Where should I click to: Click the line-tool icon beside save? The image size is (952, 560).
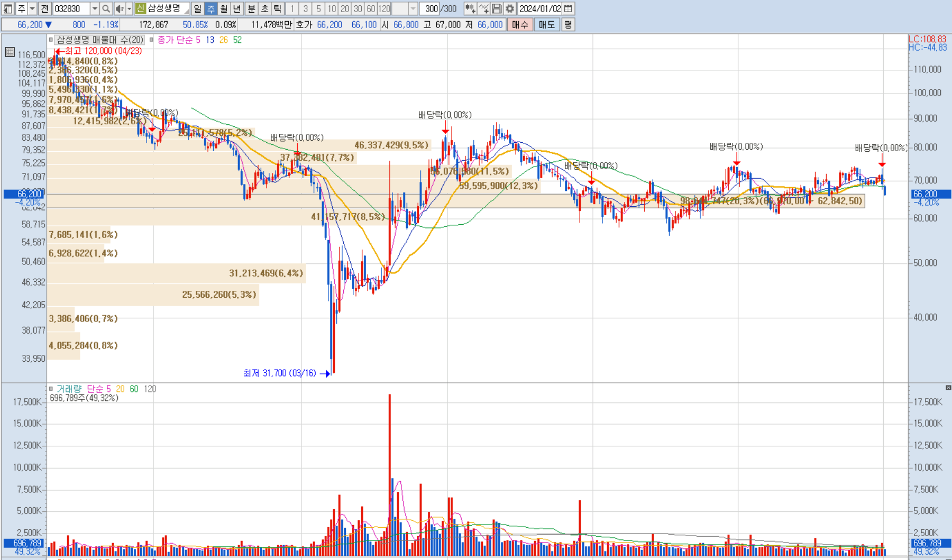point(483,8)
